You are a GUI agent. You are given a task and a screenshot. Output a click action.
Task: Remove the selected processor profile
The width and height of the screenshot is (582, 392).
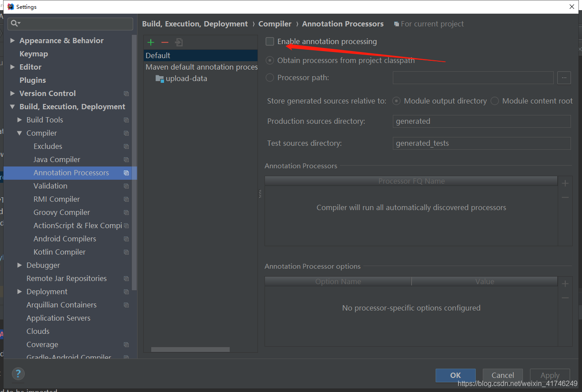coord(164,42)
